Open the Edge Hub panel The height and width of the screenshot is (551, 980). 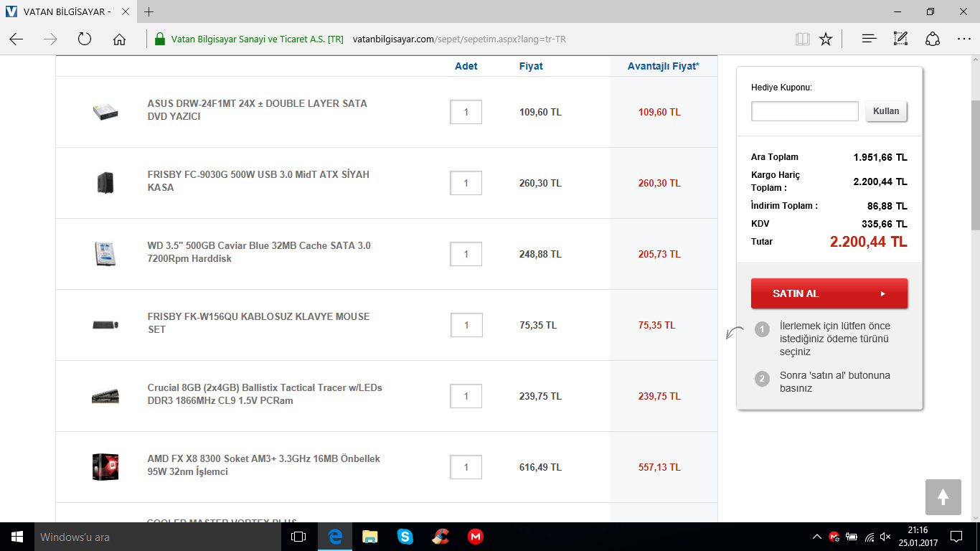pyautogui.click(x=870, y=39)
